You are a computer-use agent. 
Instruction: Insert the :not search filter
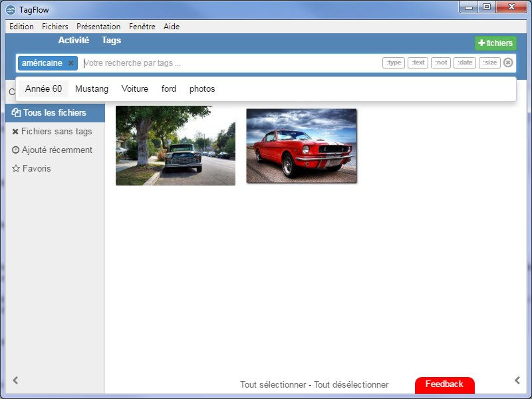pyautogui.click(x=441, y=63)
